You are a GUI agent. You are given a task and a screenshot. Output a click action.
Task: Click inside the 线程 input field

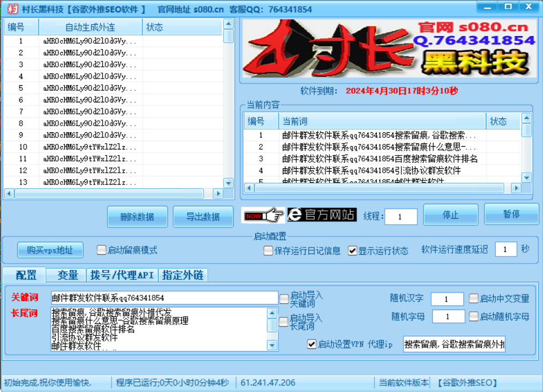point(400,216)
